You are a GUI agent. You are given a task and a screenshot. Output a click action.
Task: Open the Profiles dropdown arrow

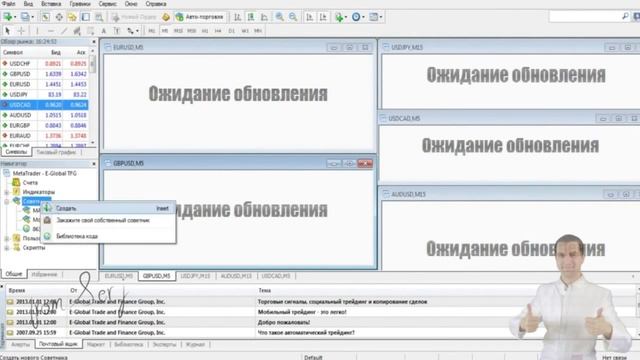click(33, 17)
